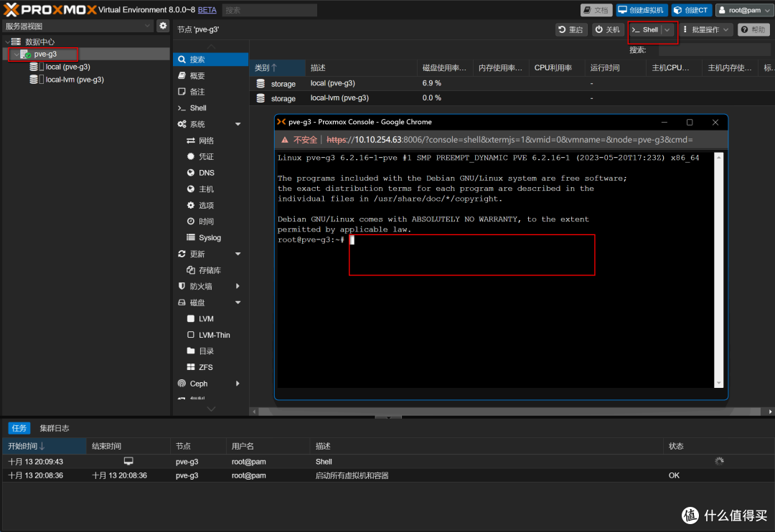Expand the 防火墙 submenu arrow
This screenshot has width=775, height=532.
coord(238,286)
